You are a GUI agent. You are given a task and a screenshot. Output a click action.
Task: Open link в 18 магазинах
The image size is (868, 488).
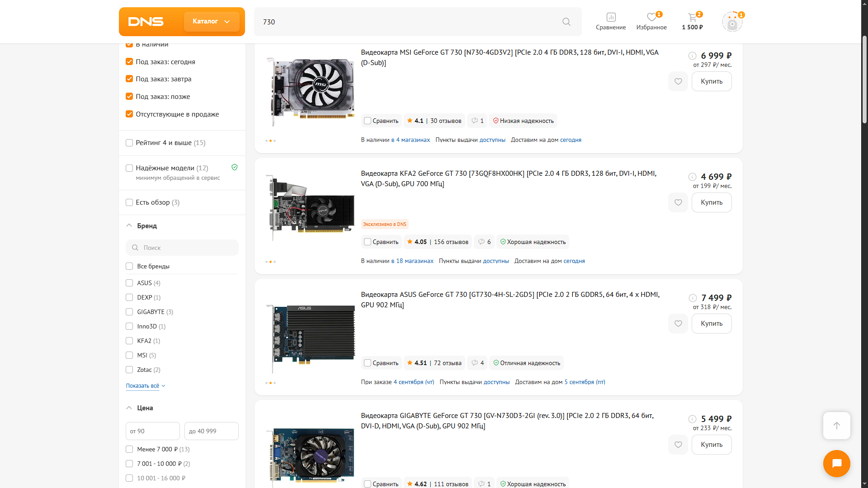coord(412,261)
